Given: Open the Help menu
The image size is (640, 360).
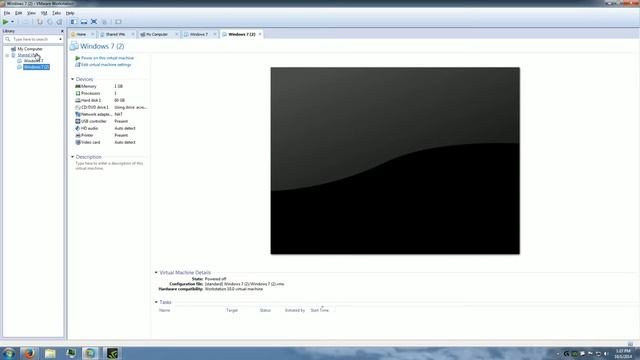Looking at the screenshot, I should pos(70,13).
